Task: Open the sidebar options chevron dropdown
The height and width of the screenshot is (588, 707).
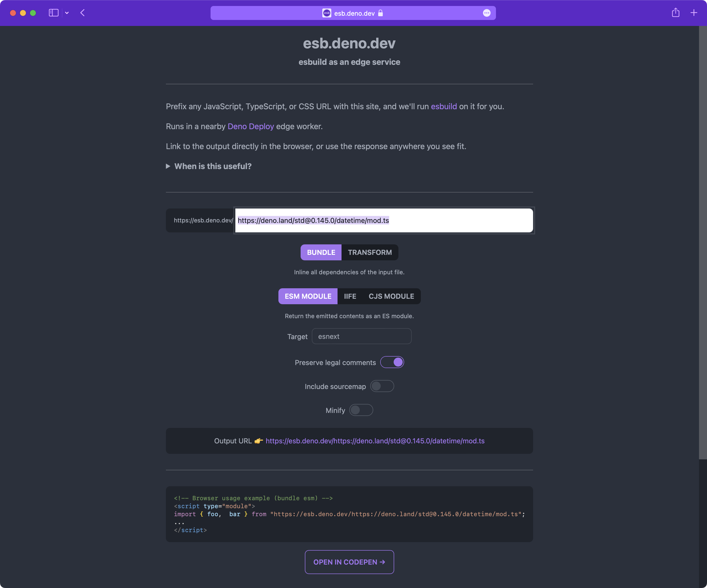Action: tap(67, 13)
